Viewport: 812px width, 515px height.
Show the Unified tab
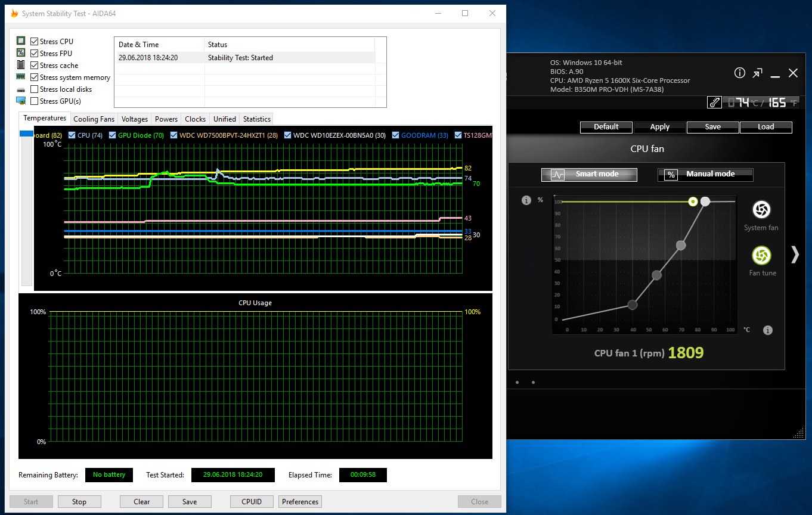tap(225, 119)
